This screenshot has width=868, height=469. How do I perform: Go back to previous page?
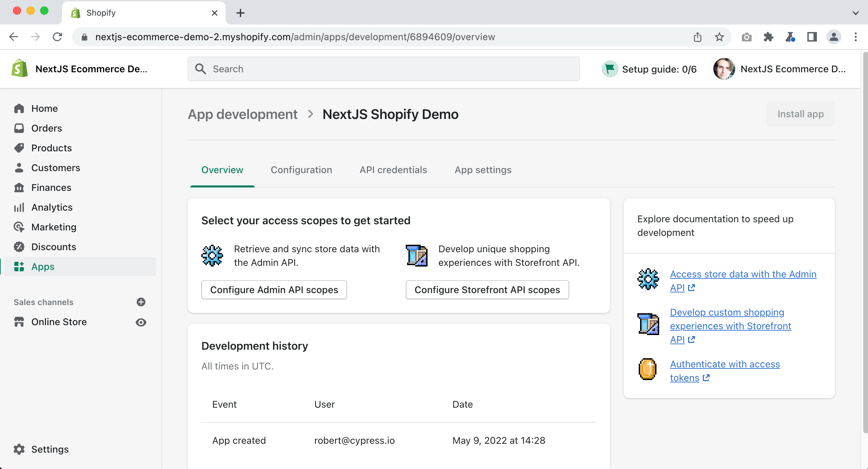click(14, 36)
